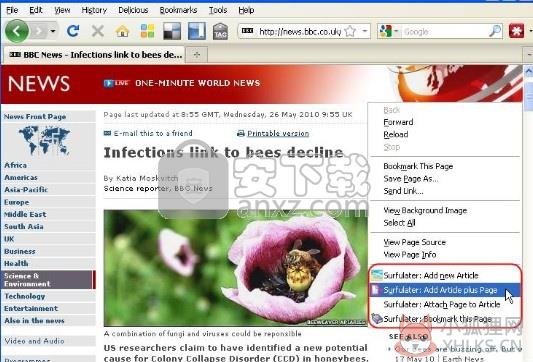Choose Reload in the context menu
The image size is (533, 362).
[x=396, y=135]
